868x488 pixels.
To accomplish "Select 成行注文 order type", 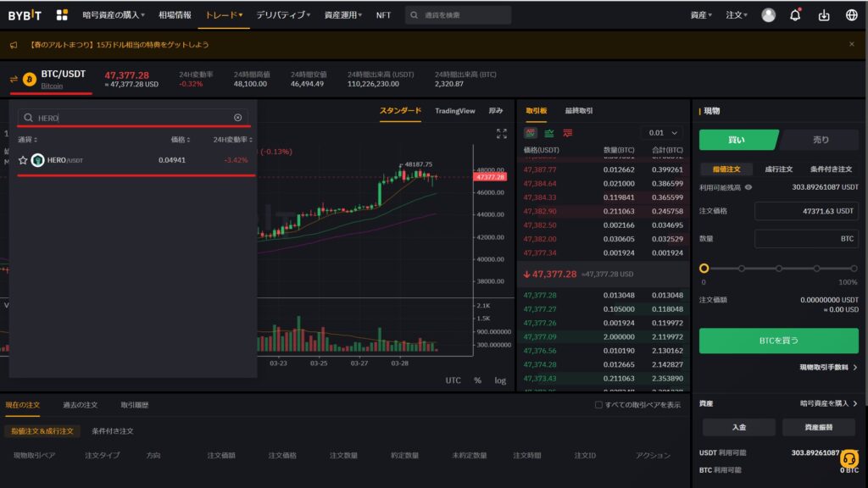I will coord(779,169).
